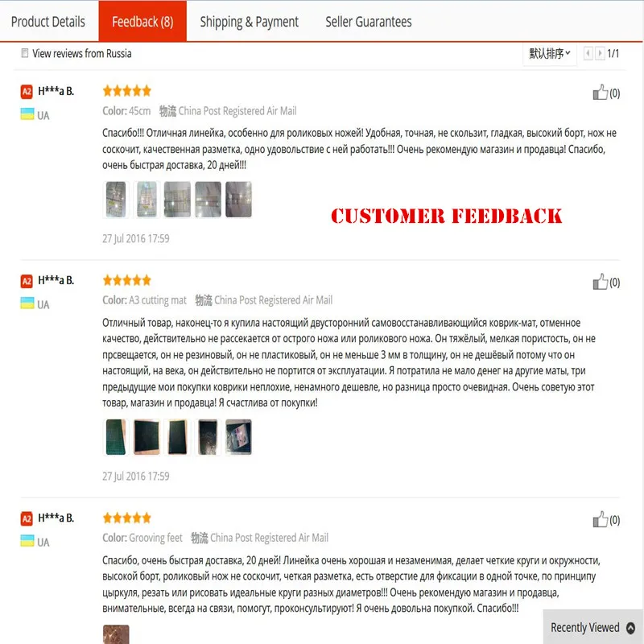This screenshot has width=644, height=644.
Task: Click thumbs-up on the Grooving feet review
Action: (x=600, y=519)
